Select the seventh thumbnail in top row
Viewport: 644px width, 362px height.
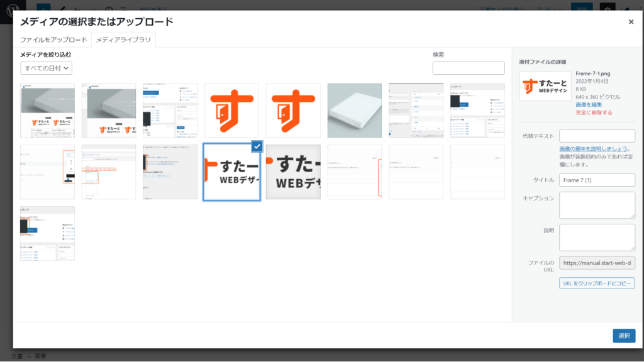click(416, 111)
